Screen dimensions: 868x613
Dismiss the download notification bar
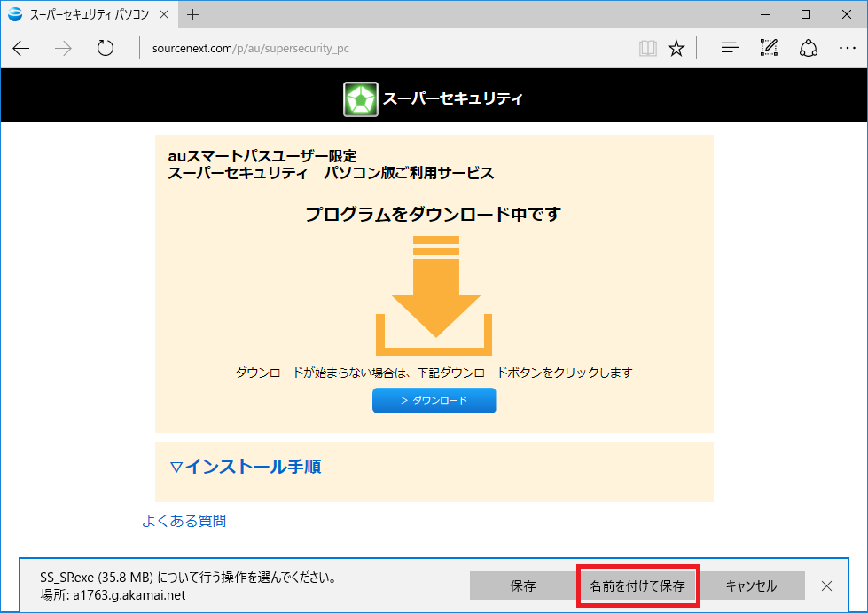[x=826, y=585]
